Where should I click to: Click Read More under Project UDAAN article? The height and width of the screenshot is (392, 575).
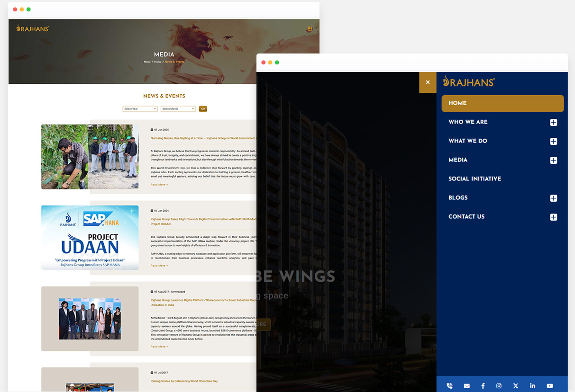tap(159, 266)
